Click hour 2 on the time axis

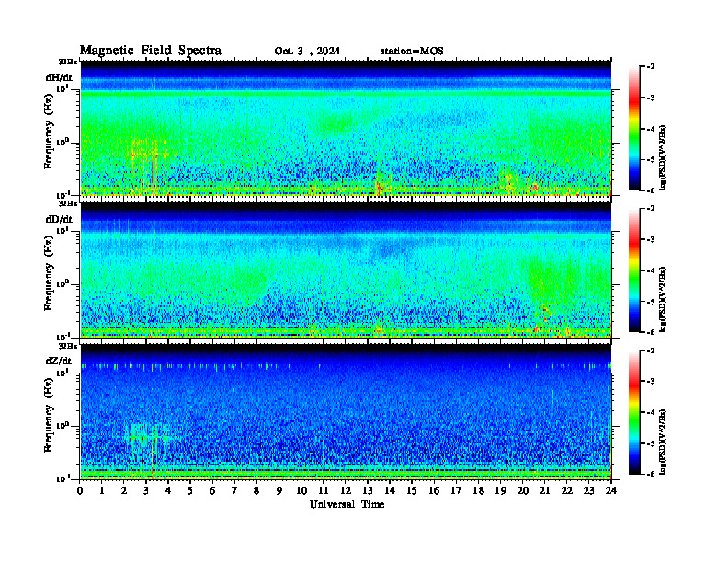(124, 490)
